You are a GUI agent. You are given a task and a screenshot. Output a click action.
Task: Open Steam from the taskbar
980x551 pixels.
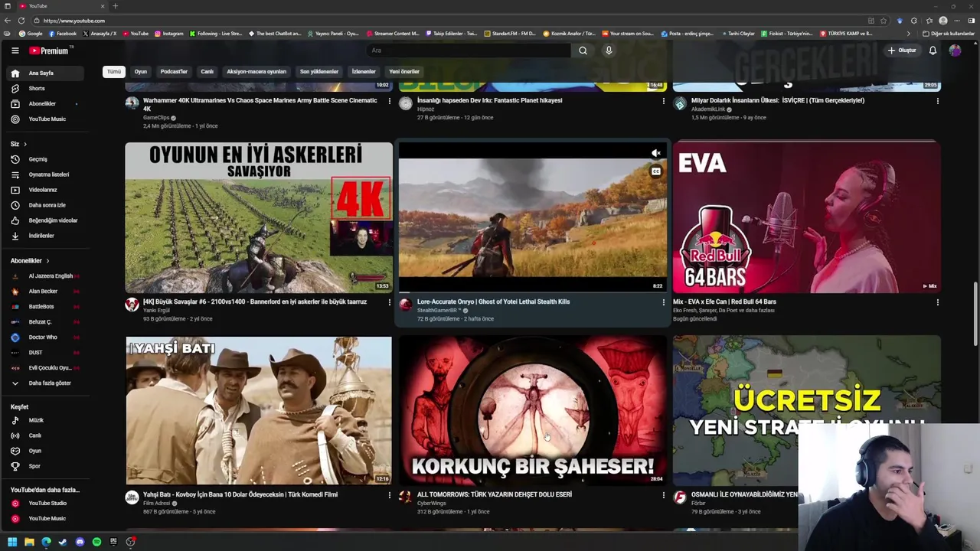pyautogui.click(x=63, y=542)
